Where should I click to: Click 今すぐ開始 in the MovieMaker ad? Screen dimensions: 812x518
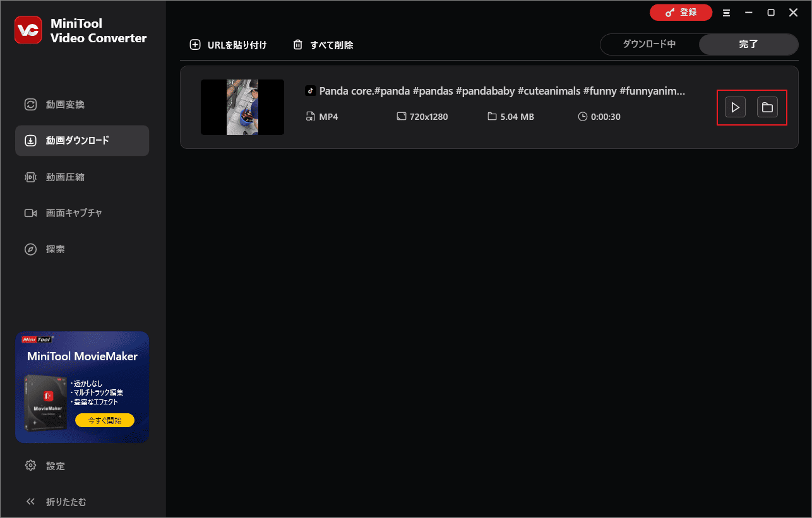point(105,420)
